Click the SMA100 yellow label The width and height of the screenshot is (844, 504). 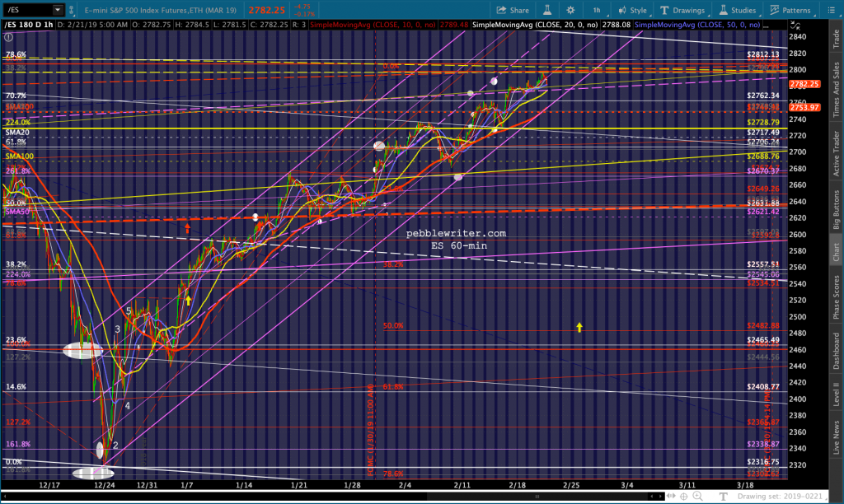coord(20,156)
